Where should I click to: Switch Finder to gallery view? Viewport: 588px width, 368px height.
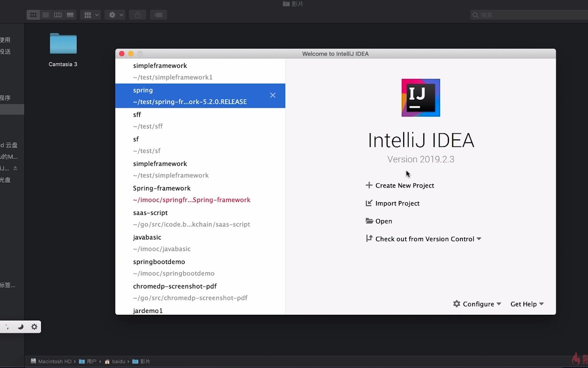click(70, 15)
